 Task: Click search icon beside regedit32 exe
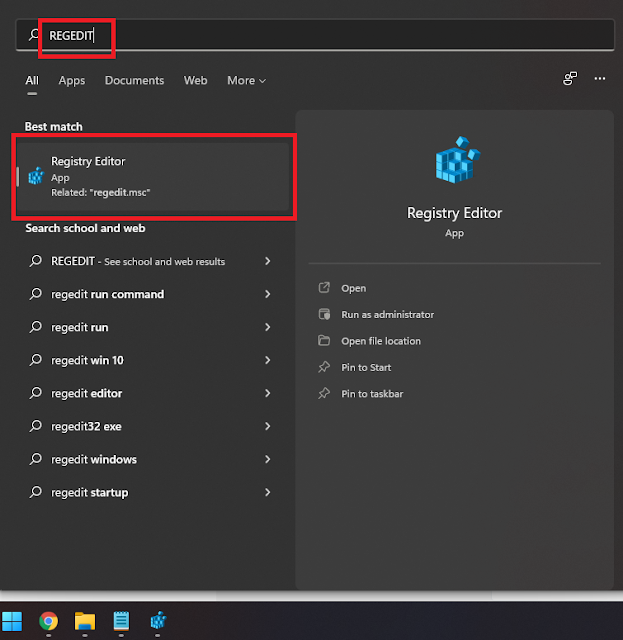36,426
